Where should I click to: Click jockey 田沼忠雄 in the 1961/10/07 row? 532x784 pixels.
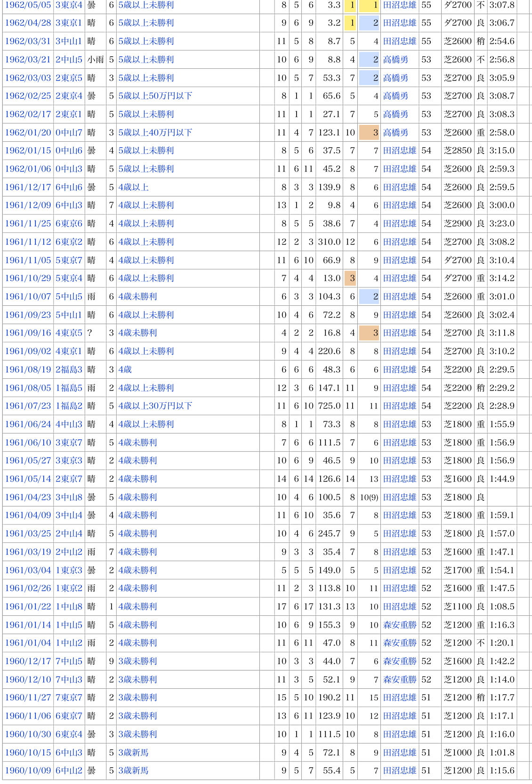(400, 296)
